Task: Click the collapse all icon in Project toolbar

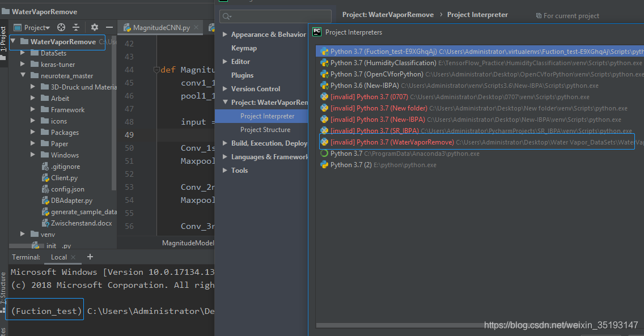Action: (76, 28)
